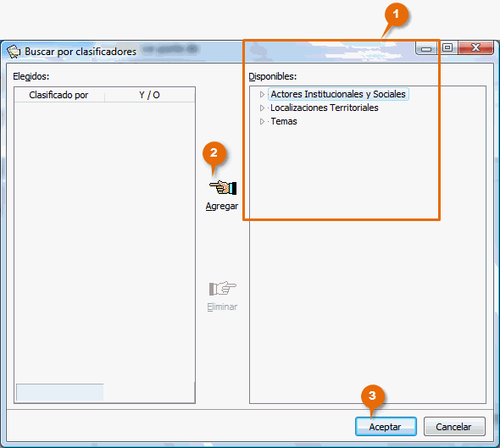
Task: Click the application icon in the title bar
Action: click(x=14, y=52)
